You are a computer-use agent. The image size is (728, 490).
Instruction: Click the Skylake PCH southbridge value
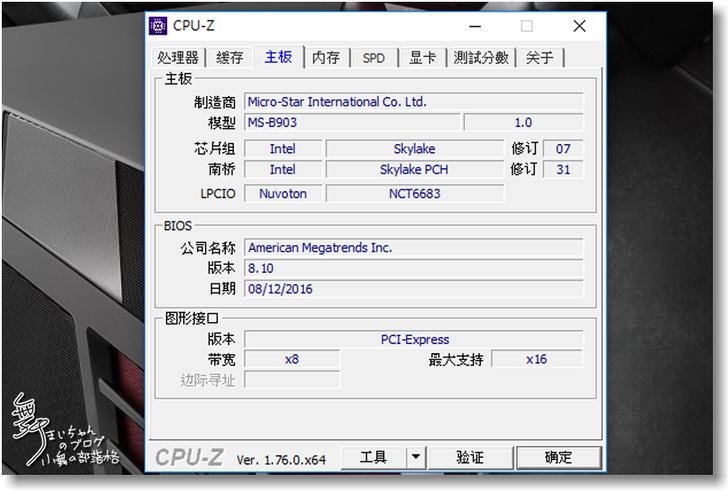415,170
